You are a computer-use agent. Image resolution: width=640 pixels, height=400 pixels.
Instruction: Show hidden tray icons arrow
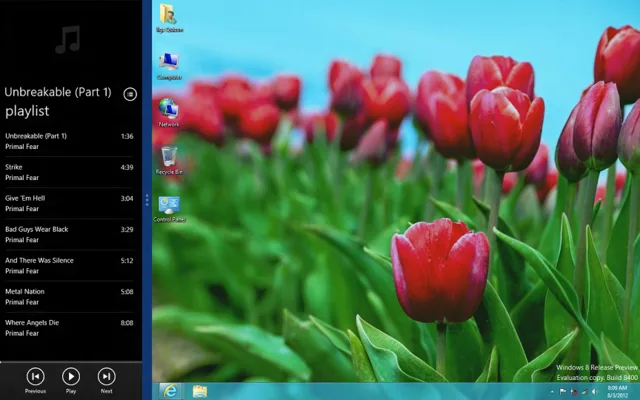tap(552, 392)
